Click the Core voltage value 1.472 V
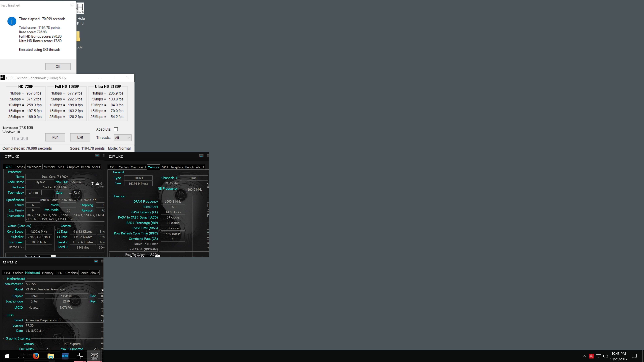This screenshot has width=644, height=362. coord(74,193)
